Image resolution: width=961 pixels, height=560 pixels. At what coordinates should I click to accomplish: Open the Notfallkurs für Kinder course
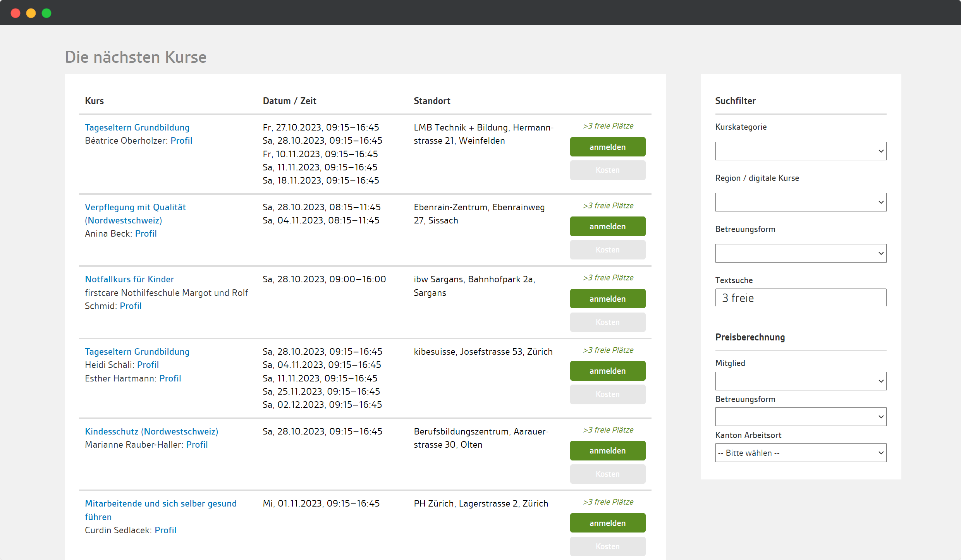click(x=129, y=279)
